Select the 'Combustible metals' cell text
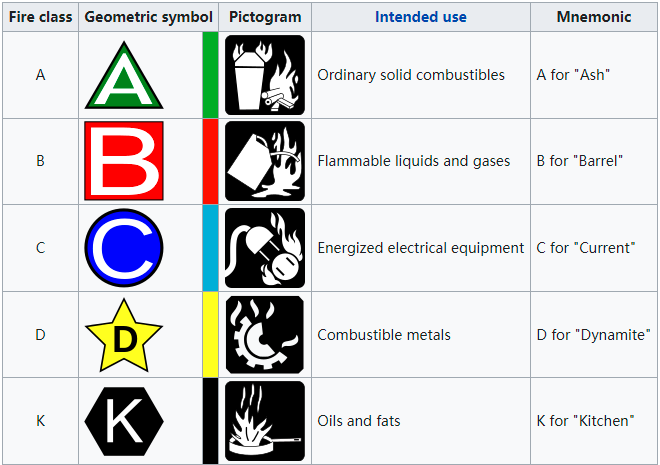This screenshot has height=465, width=660. click(x=384, y=335)
